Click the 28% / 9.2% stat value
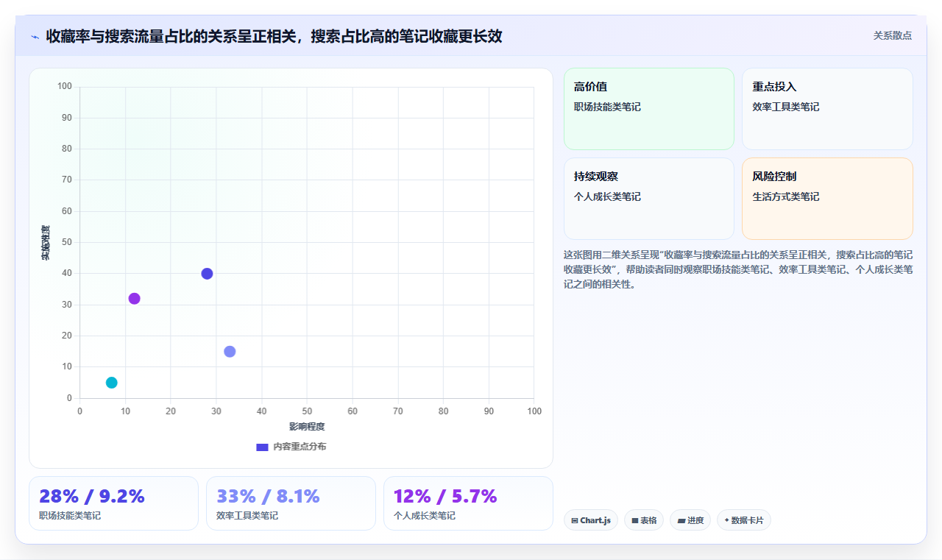 (x=92, y=497)
